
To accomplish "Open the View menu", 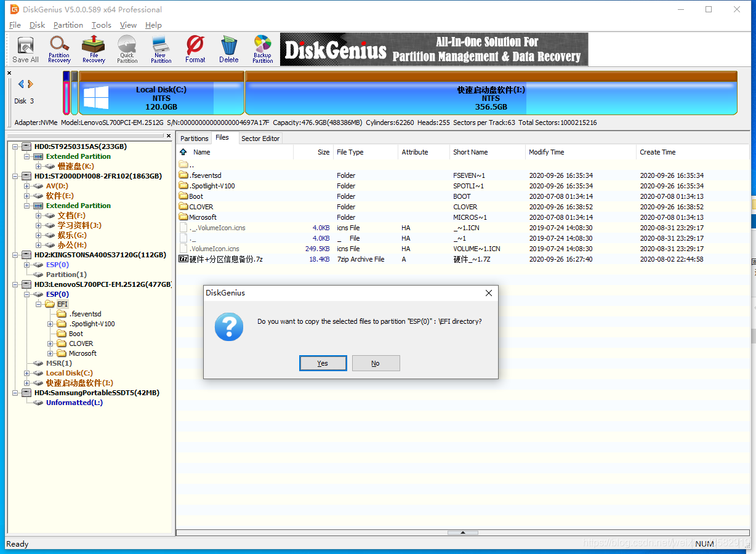I will point(128,25).
